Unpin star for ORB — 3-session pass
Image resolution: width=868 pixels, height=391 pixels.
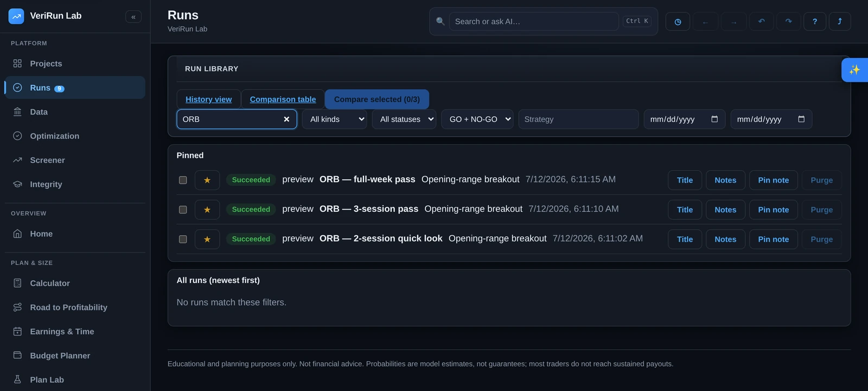coord(207,210)
